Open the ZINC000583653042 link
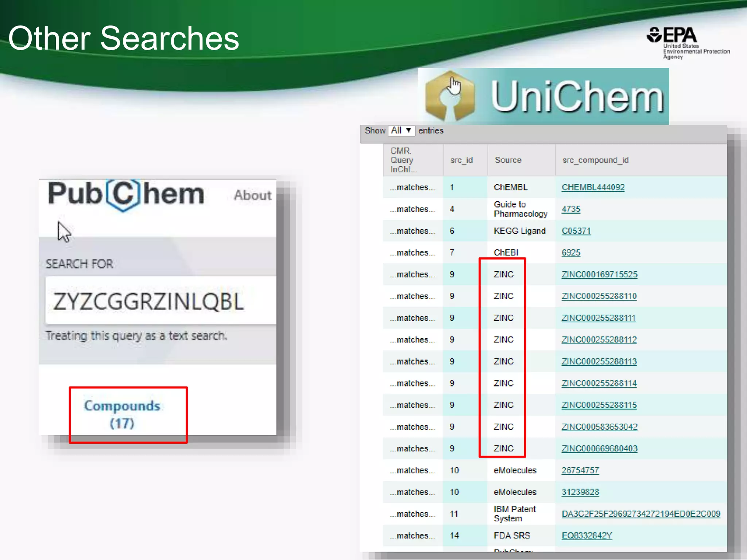Screen dimensions: 747x560 point(599,427)
